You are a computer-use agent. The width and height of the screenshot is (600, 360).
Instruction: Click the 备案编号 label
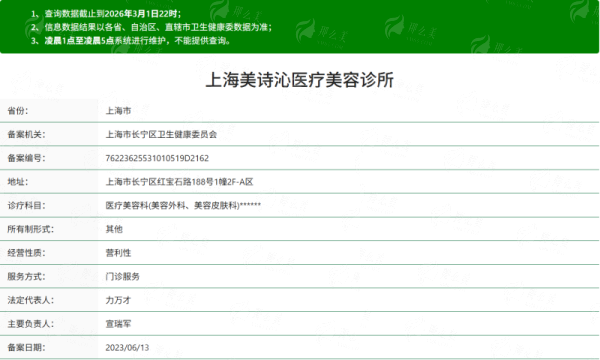coord(26,158)
